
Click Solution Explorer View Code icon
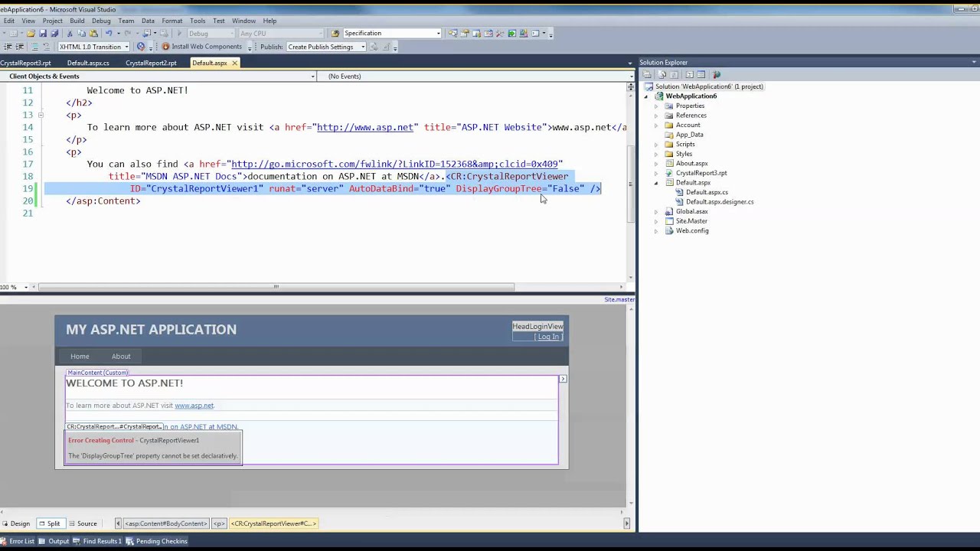[689, 75]
